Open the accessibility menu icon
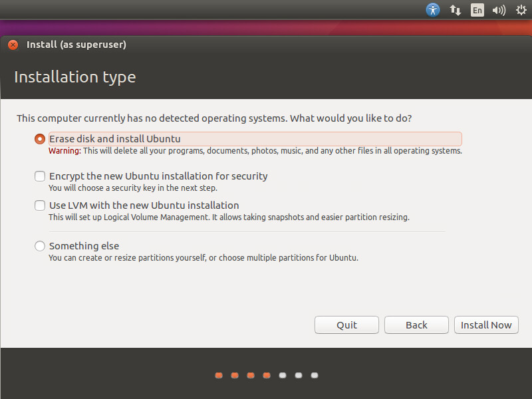 433,10
